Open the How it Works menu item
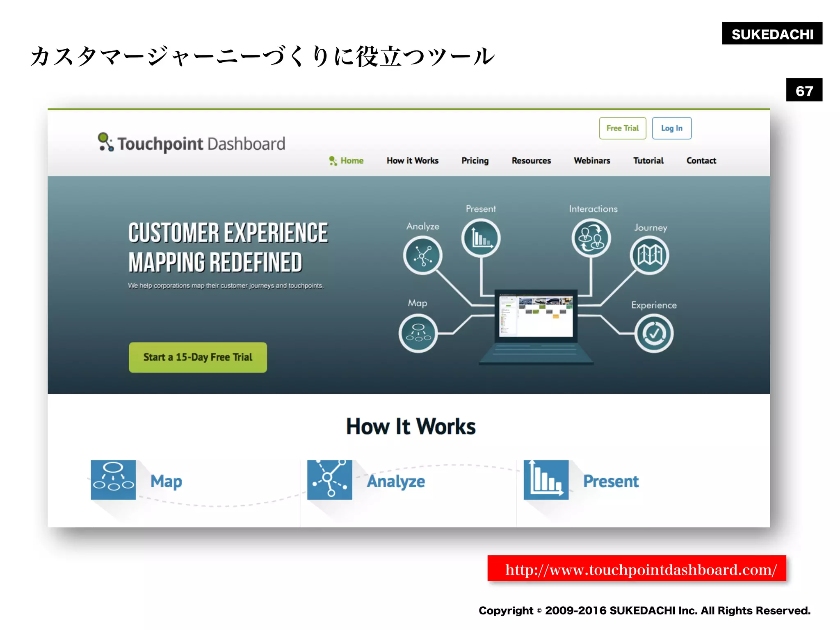The height and width of the screenshot is (630, 840). pyautogui.click(x=413, y=160)
